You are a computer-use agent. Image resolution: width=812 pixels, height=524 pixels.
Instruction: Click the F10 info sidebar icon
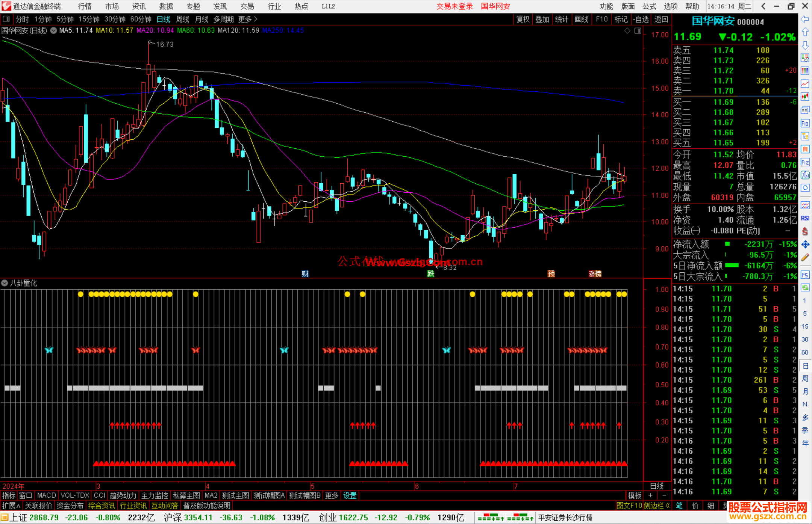[805, 123]
